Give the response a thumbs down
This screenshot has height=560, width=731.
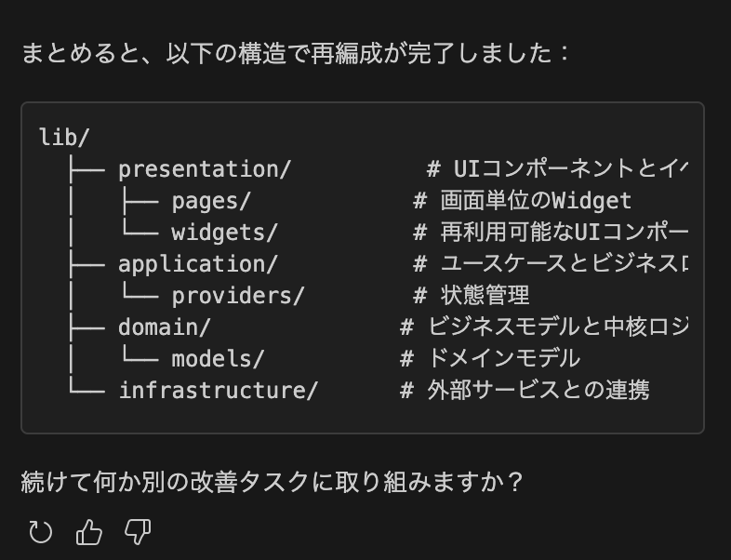(x=138, y=532)
